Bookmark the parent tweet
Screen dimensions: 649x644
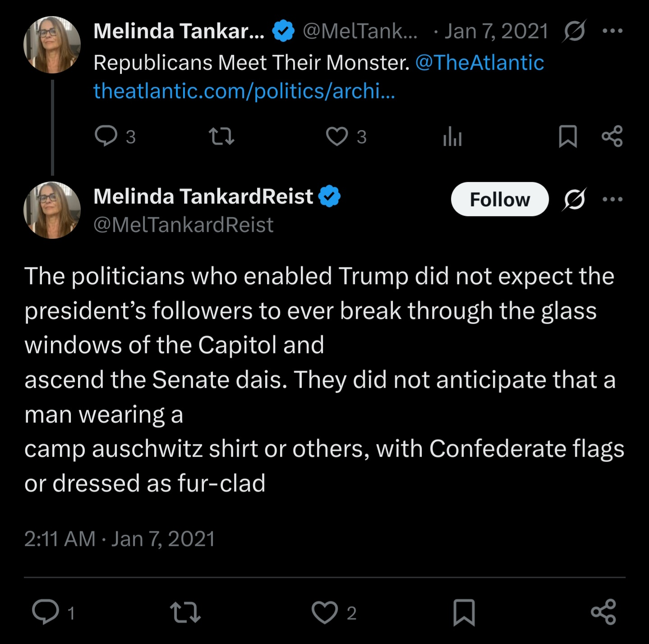click(x=567, y=136)
